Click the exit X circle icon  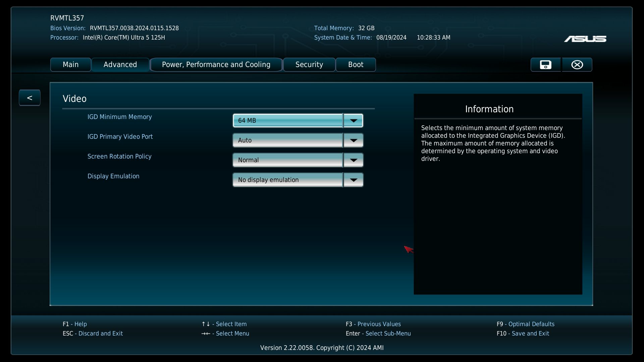(x=577, y=65)
